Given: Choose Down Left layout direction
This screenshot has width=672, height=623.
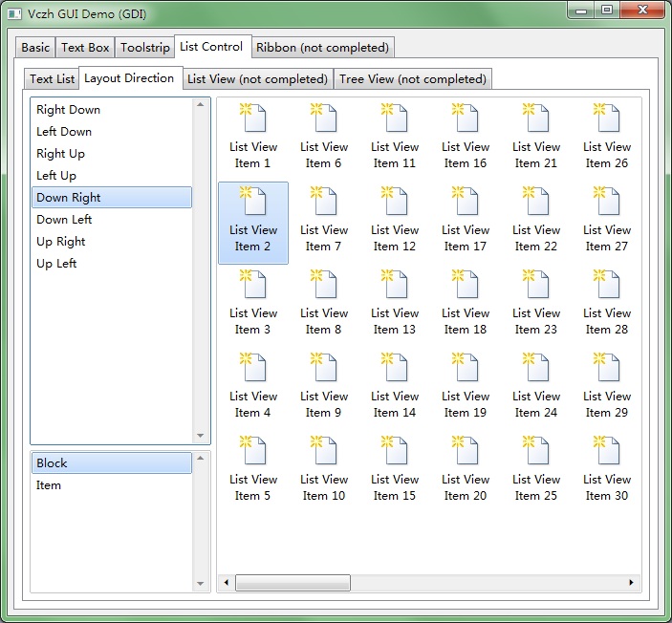Looking at the screenshot, I should point(112,220).
